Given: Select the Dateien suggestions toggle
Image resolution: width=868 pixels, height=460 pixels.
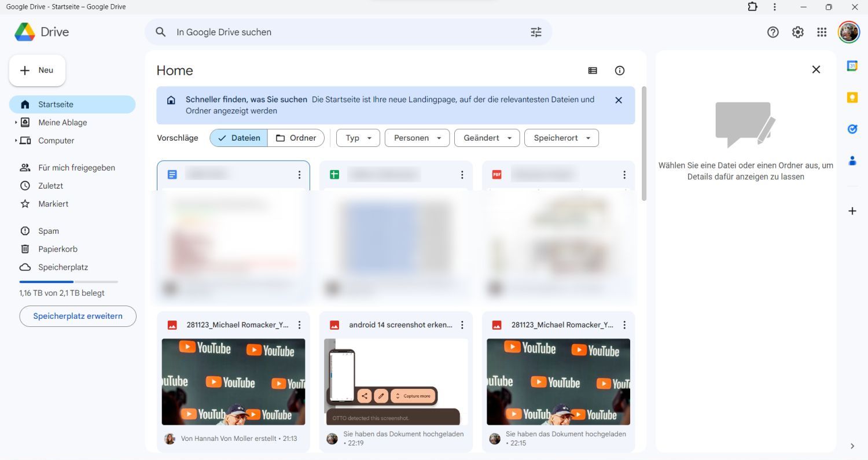Looking at the screenshot, I should click(239, 138).
